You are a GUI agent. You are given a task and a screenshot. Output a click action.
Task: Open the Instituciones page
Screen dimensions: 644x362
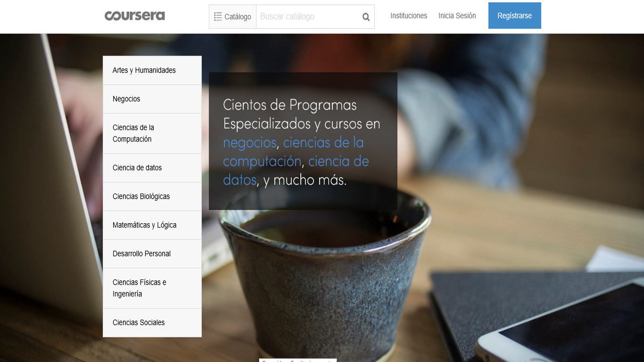(408, 16)
